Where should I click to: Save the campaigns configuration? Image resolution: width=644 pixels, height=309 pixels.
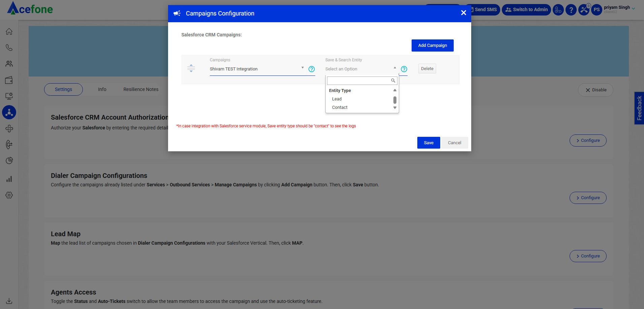pos(428,143)
